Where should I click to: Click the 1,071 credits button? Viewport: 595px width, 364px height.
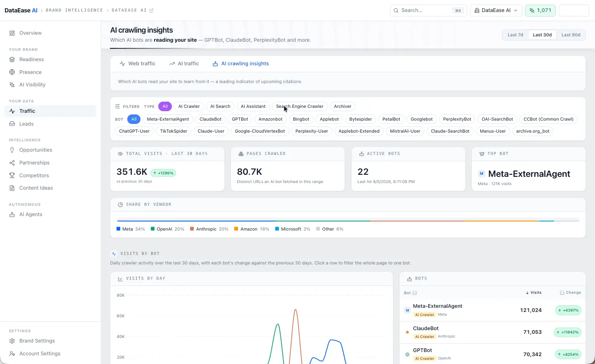(x=540, y=10)
